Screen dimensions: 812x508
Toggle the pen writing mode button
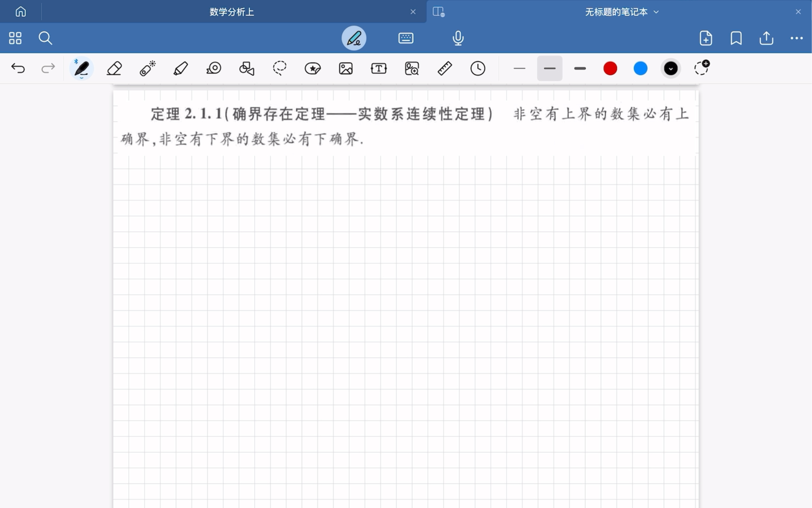pos(354,38)
